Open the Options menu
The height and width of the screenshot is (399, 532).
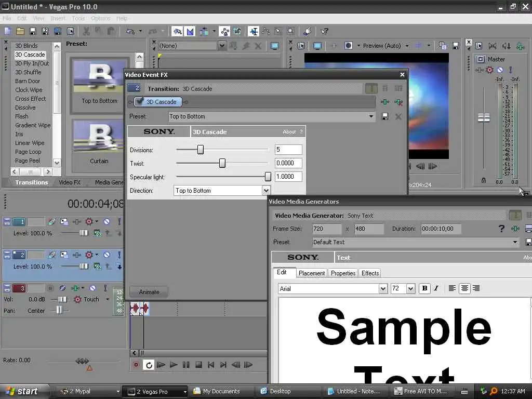(100, 18)
